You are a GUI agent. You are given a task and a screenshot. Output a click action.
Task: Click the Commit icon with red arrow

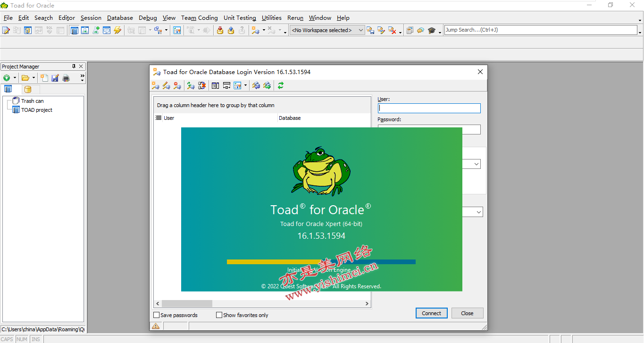click(220, 30)
